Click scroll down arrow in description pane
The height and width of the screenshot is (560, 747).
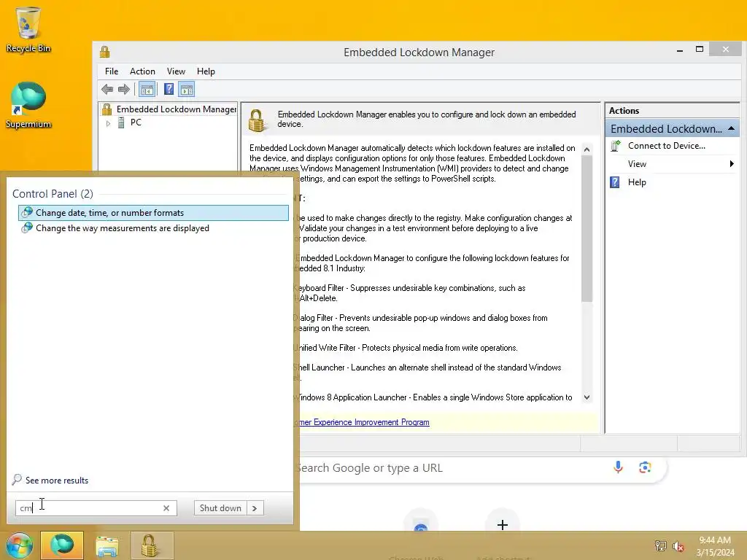click(587, 397)
